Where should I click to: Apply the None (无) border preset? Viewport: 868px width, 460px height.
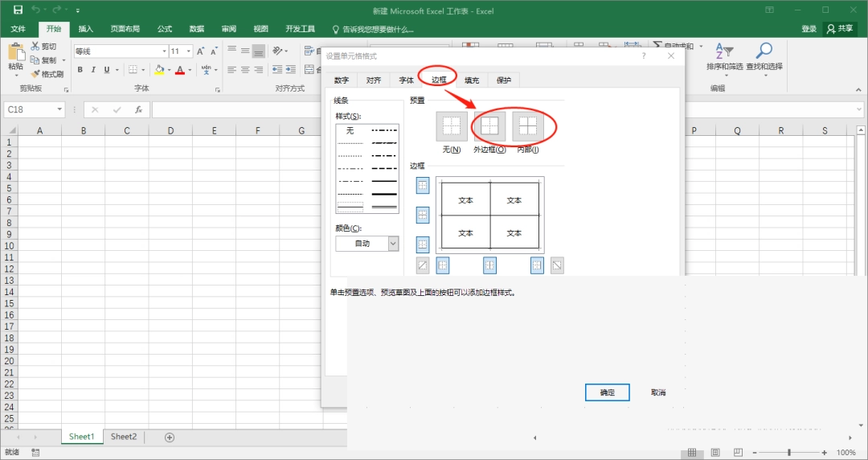coord(452,126)
